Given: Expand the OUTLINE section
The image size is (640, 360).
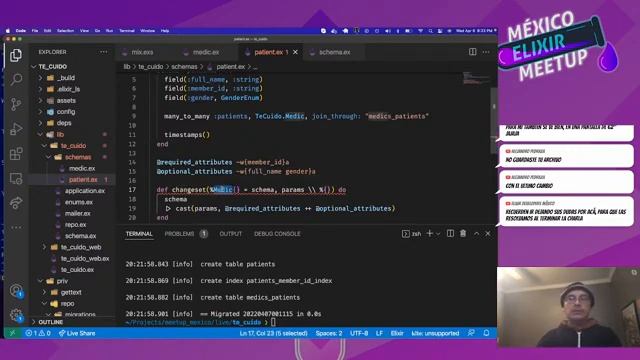Looking at the screenshot, I should click(x=51, y=322).
